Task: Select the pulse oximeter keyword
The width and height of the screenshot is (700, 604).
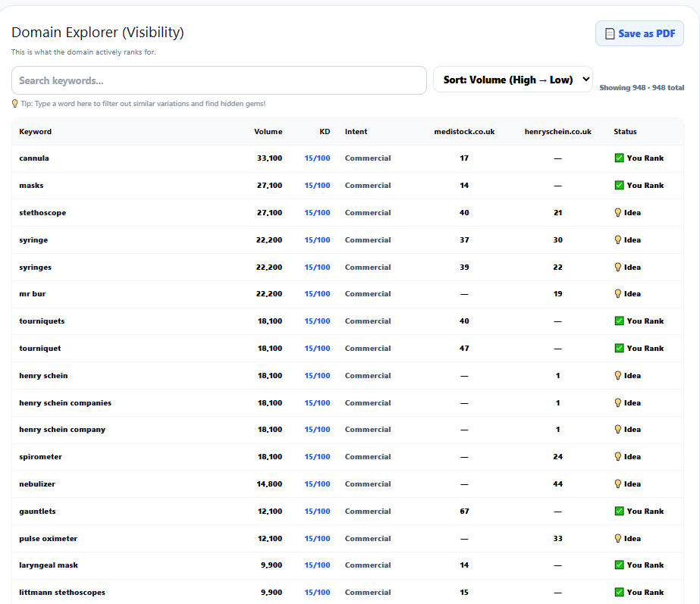Action: point(49,538)
